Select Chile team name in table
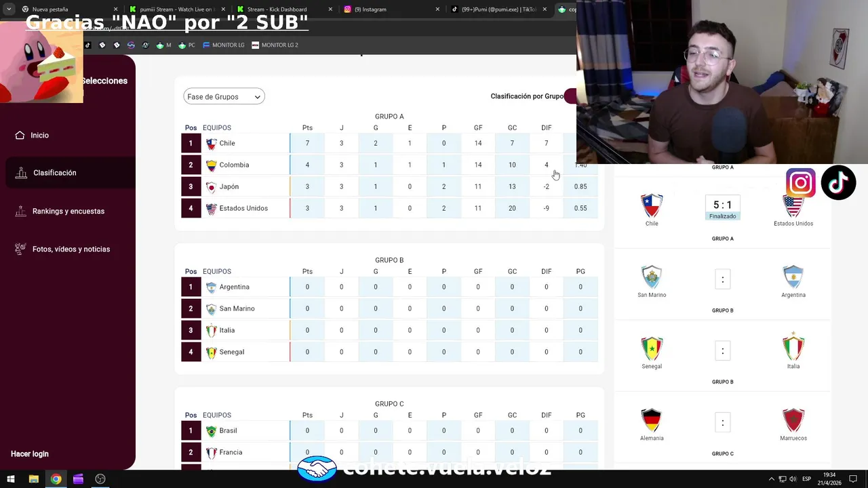The width and height of the screenshot is (868, 488). [227, 143]
